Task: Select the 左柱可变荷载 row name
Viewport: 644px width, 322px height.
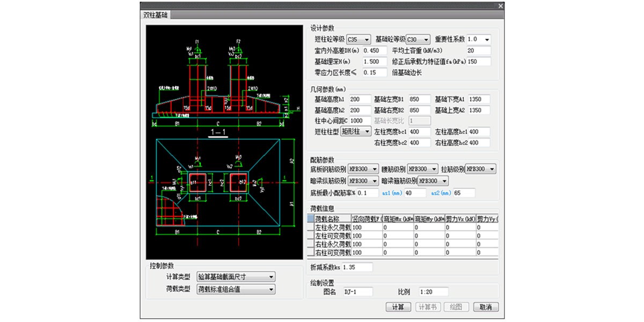Action: point(333,236)
